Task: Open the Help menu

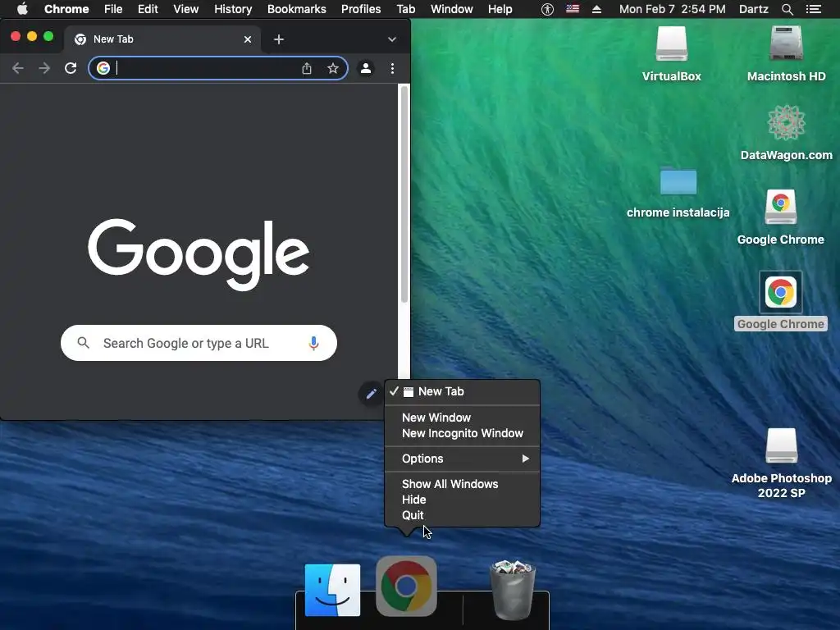Action: point(500,9)
